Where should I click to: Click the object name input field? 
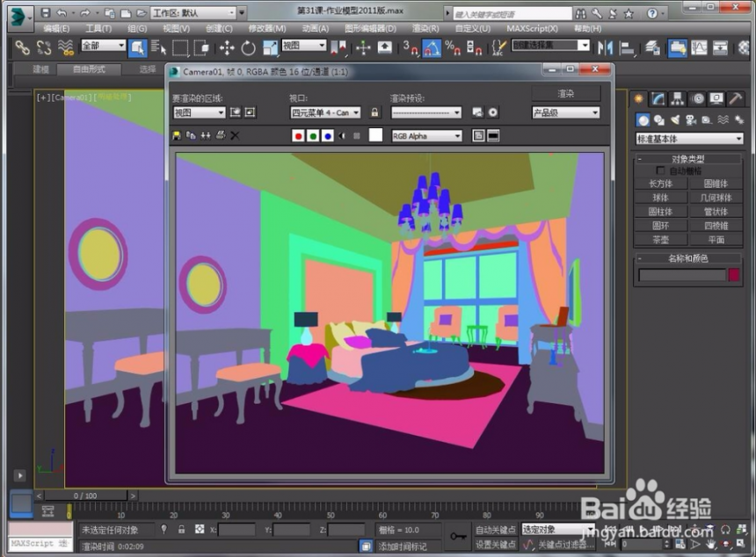click(x=682, y=275)
